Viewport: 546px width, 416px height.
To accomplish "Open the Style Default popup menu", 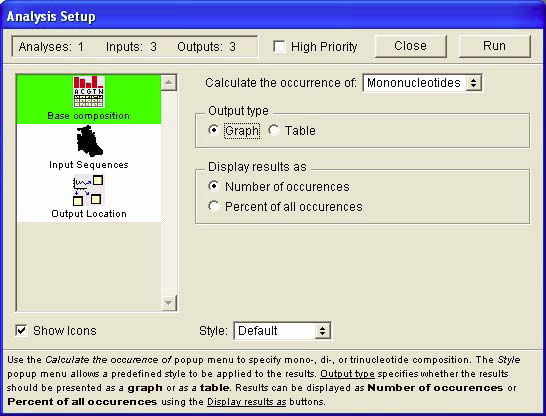I will pos(282,331).
